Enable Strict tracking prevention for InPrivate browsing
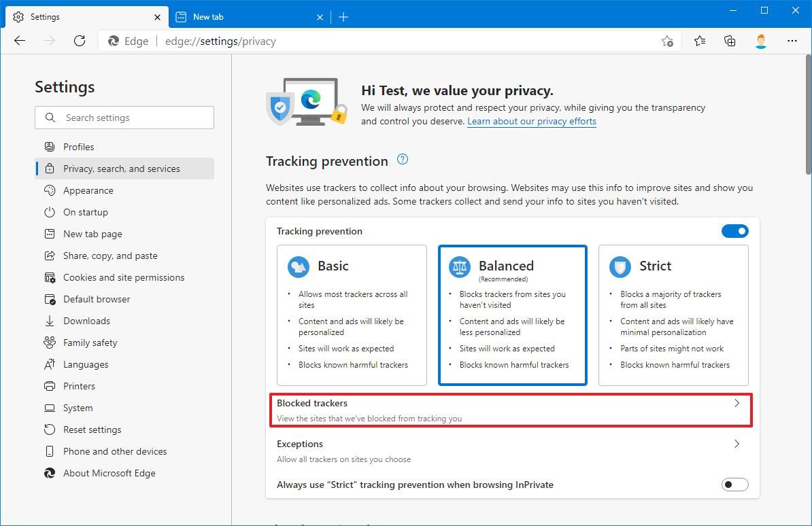Image resolution: width=812 pixels, height=526 pixels. pyautogui.click(x=734, y=485)
